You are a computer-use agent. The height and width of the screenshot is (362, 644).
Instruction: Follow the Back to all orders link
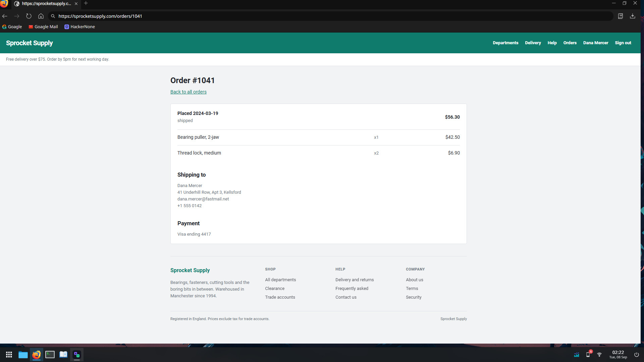189,92
